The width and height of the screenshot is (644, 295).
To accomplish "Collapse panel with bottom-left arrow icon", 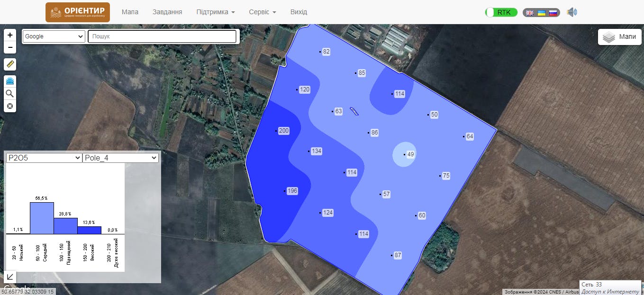I will (10, 277).
